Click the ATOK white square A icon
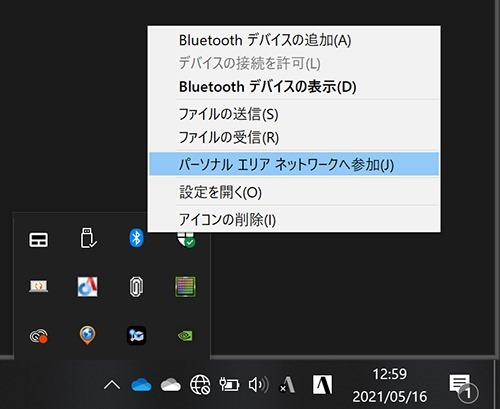This screenshot has width=500, height=409. pyautogui.click(x=322, y=384)
